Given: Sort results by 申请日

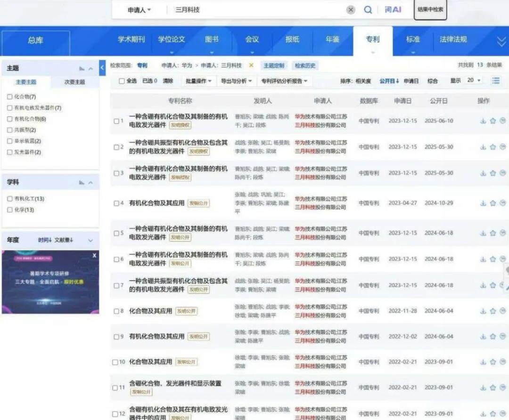Looking at the screenshot, I should click(411, 81).
